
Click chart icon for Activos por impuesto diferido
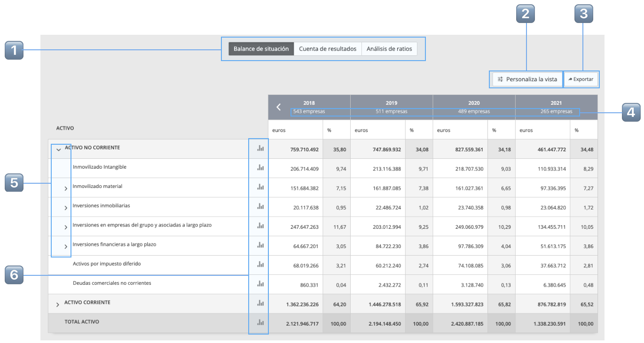pyautogui.click(x=260, y=265)
